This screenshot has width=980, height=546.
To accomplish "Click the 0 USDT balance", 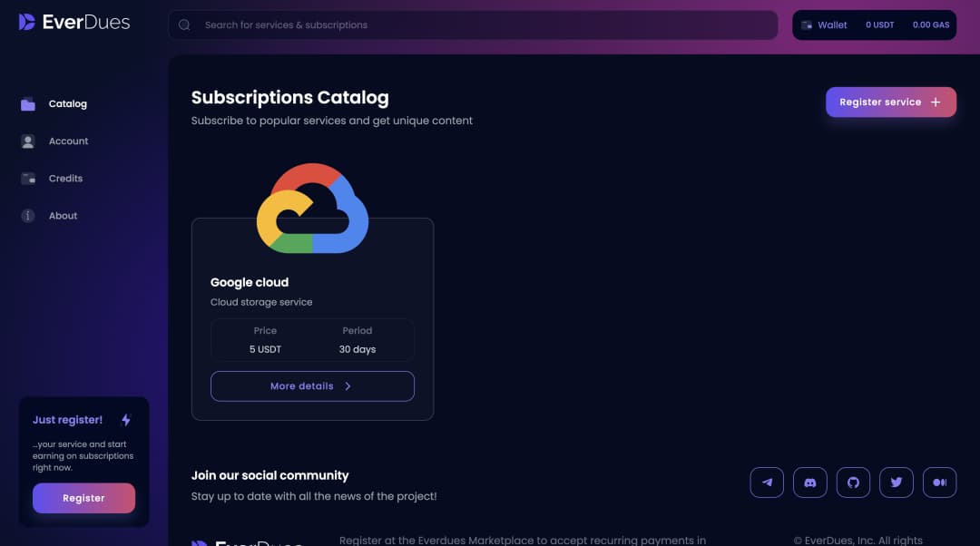I will 879,25.
